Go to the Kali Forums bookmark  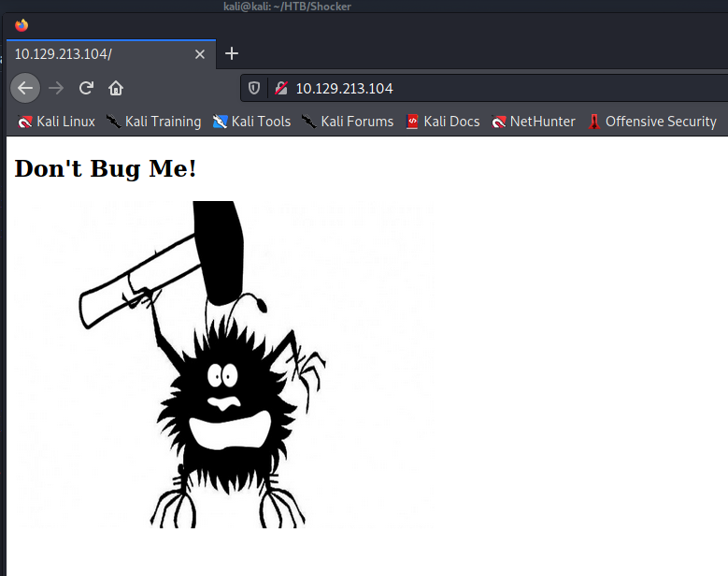pos(347,122)
